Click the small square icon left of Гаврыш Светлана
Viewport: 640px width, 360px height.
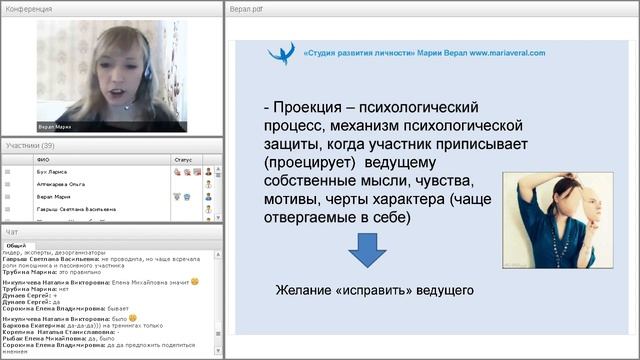pyautogui.click(x=7, y=209)
